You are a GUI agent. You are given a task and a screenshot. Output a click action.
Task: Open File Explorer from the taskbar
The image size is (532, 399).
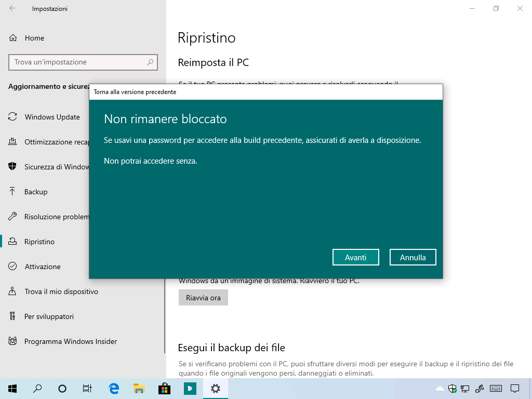[x=139, y=389]
